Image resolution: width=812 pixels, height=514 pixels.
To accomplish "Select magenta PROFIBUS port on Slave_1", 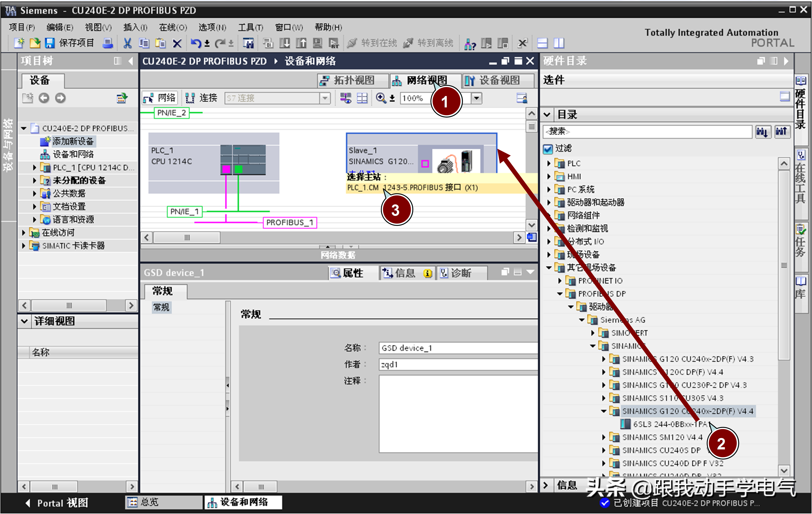I will [x=425, y=164].
